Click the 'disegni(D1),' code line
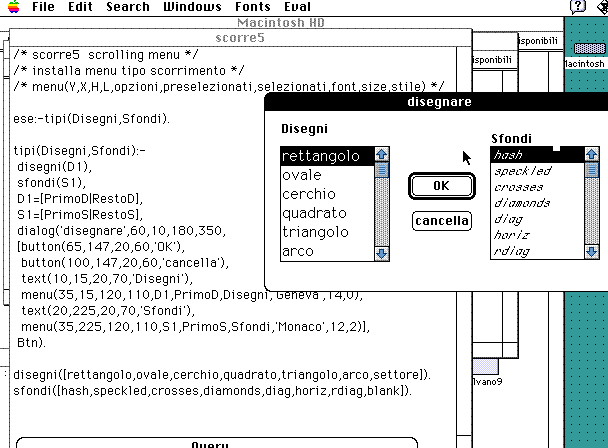608x448 pixels. 54,167
